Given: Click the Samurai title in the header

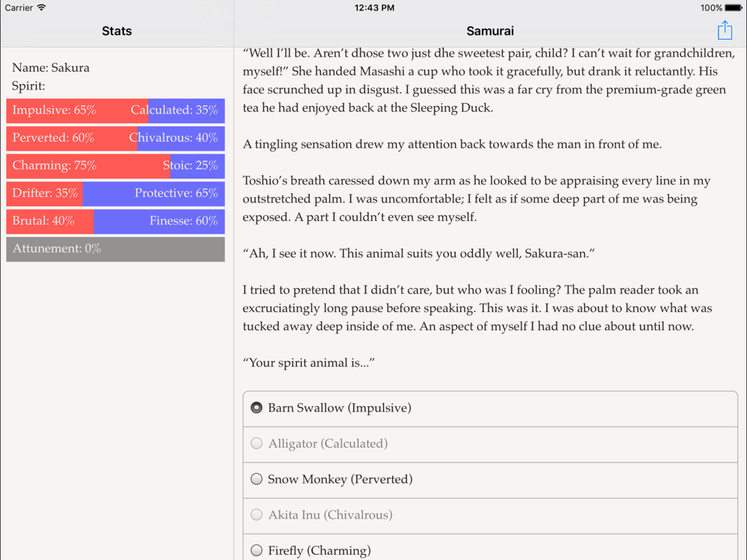Looking at the screenshot, I should click(490, 31).
